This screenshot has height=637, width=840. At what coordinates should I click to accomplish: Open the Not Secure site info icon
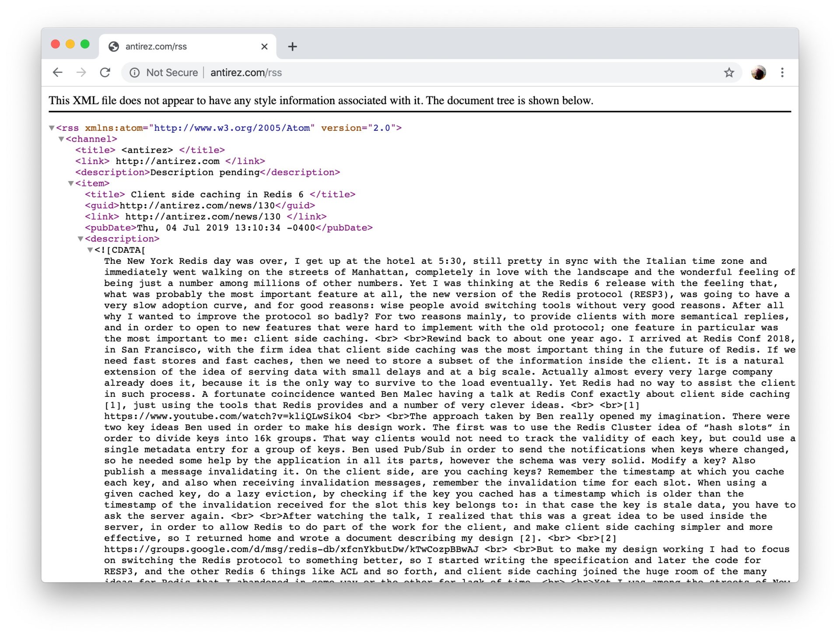coord(134,73)
